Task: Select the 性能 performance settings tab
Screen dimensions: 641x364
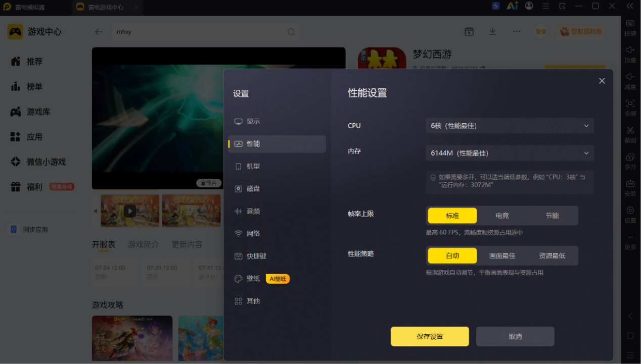Action: (x=277, y=144)
